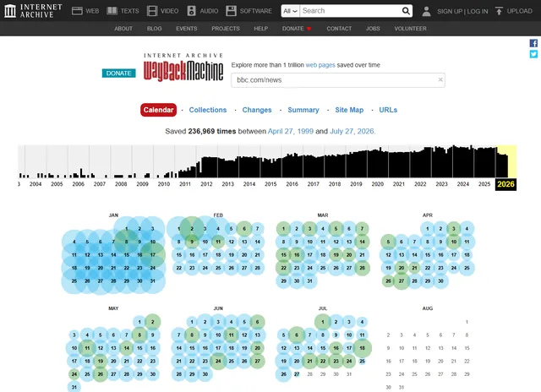
Task: Open captures for July 18
Action: pos(362,348)
